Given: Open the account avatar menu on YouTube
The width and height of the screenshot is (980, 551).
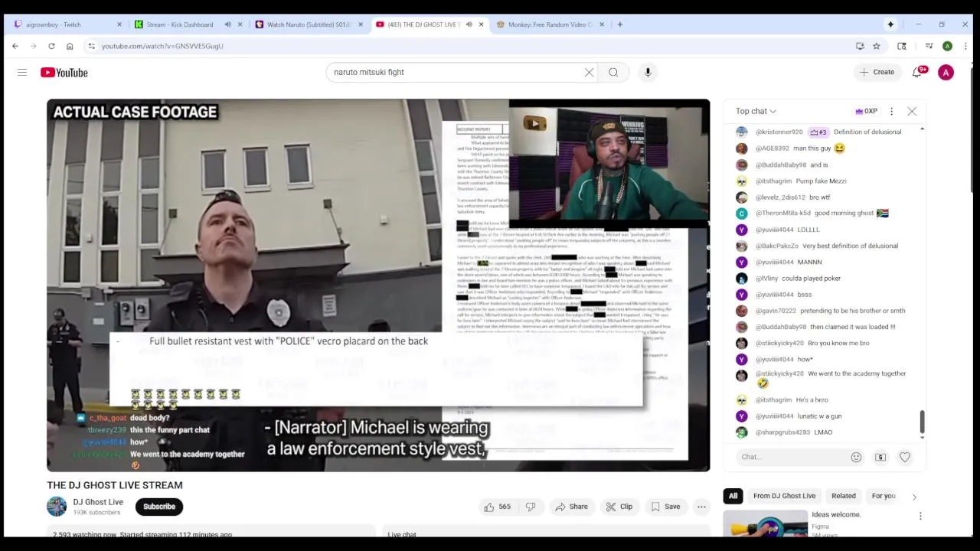Looking at the screenshot, I should point(946,72).
